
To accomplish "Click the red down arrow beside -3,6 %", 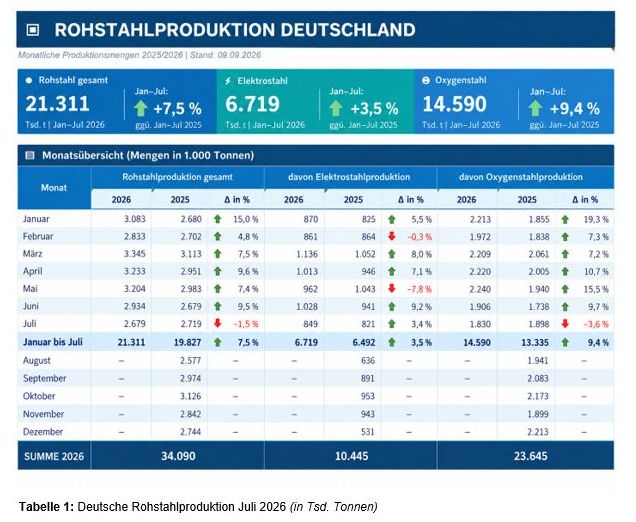I will coord(565,324).
